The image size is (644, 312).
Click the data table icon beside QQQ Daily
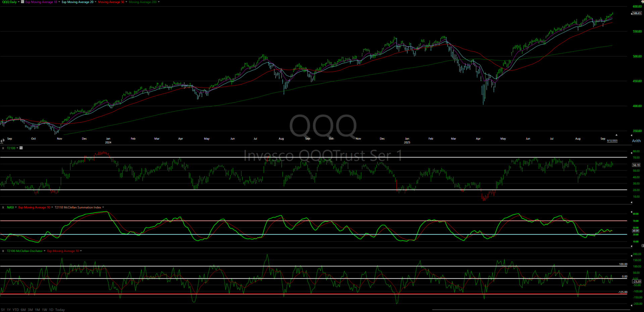pos(22,2)
